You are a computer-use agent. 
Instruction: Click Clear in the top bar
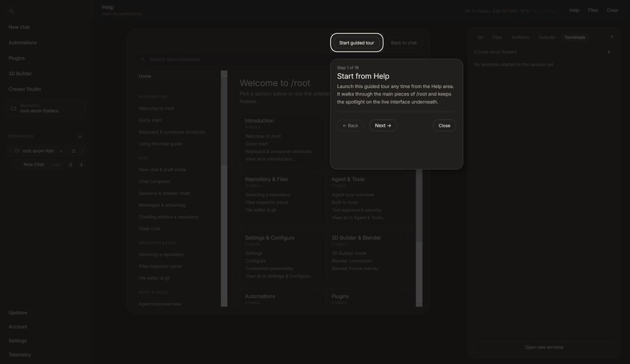click(612, 10)
